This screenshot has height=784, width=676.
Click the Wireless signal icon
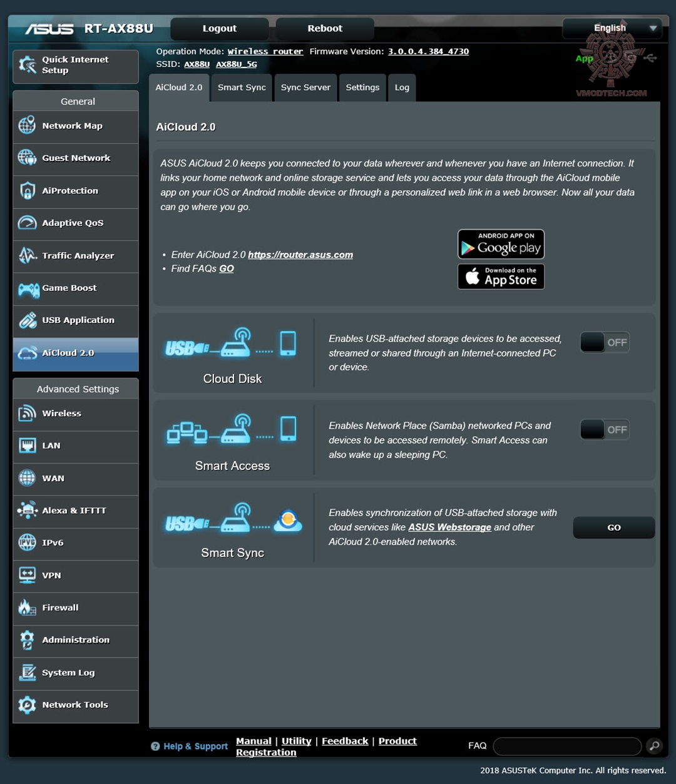coord(27,413)
